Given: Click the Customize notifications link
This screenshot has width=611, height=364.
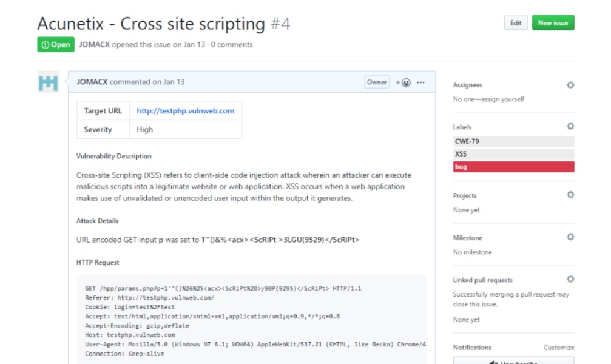Looking at the screenshot, I should (559, 348).
